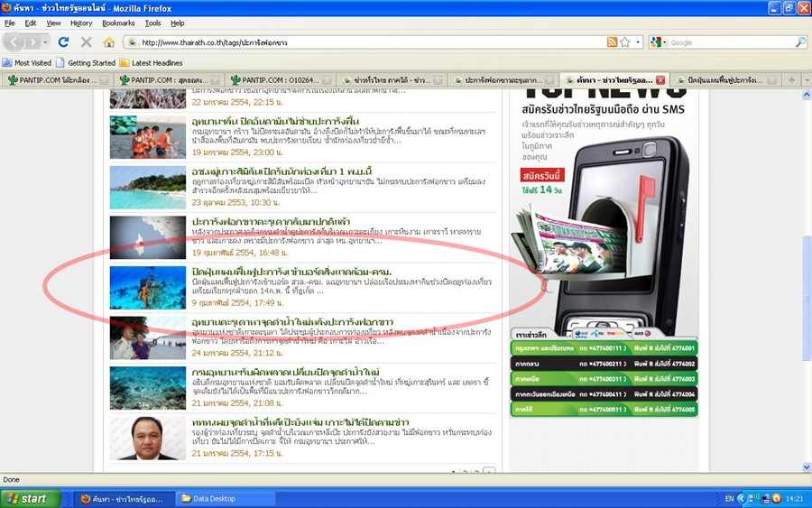Screen dimensions: 812x508
Task: Open the Getting Started bookmark
Action: pyautogui.click(x=86, y=62)
